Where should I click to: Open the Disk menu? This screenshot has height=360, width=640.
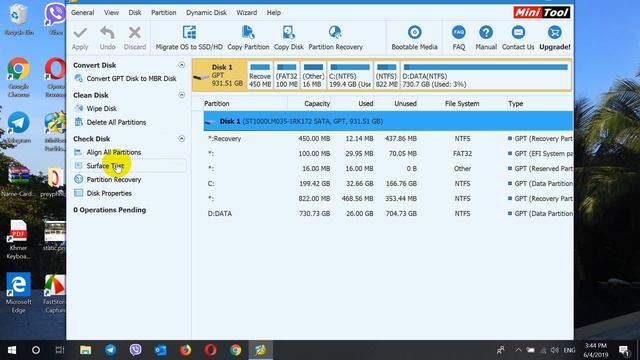point(135,13)
